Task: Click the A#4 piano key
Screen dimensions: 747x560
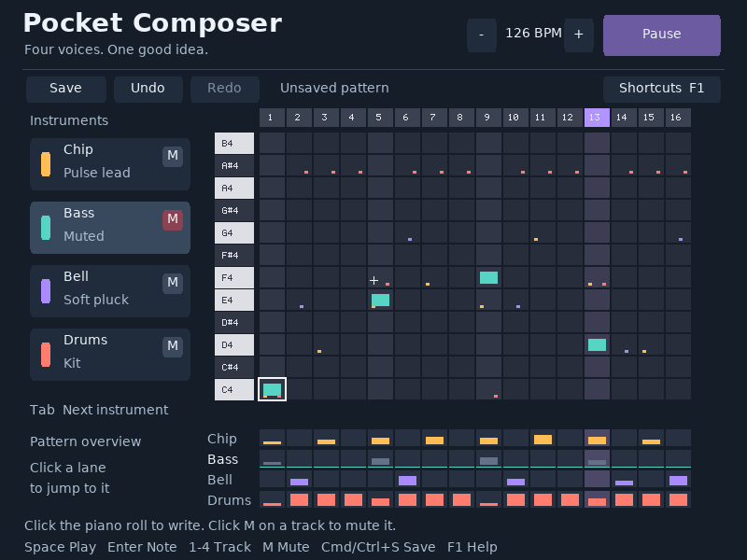Action: click(x=234, y=166)
